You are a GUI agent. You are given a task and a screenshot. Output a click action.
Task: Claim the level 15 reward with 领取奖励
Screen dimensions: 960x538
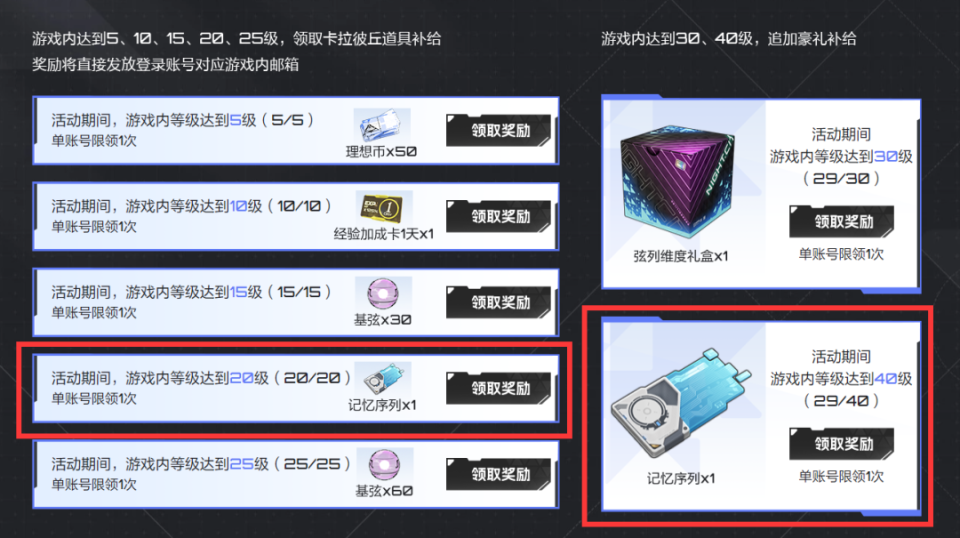[x=498, y=302]
